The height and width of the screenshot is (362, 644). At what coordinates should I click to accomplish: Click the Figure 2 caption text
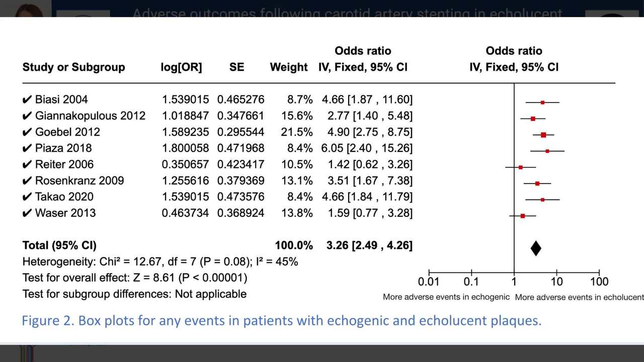pyautogui.click(x=281, y=321)
